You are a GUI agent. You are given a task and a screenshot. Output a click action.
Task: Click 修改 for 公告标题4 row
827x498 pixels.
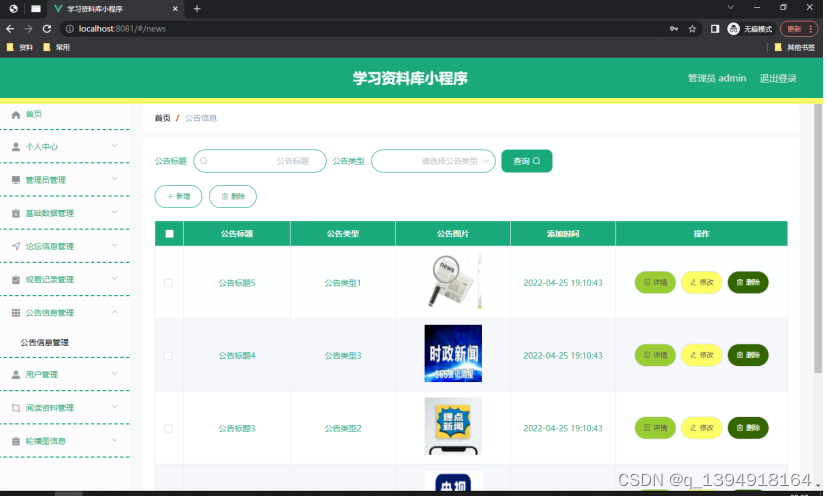click(x=701, y=356)
